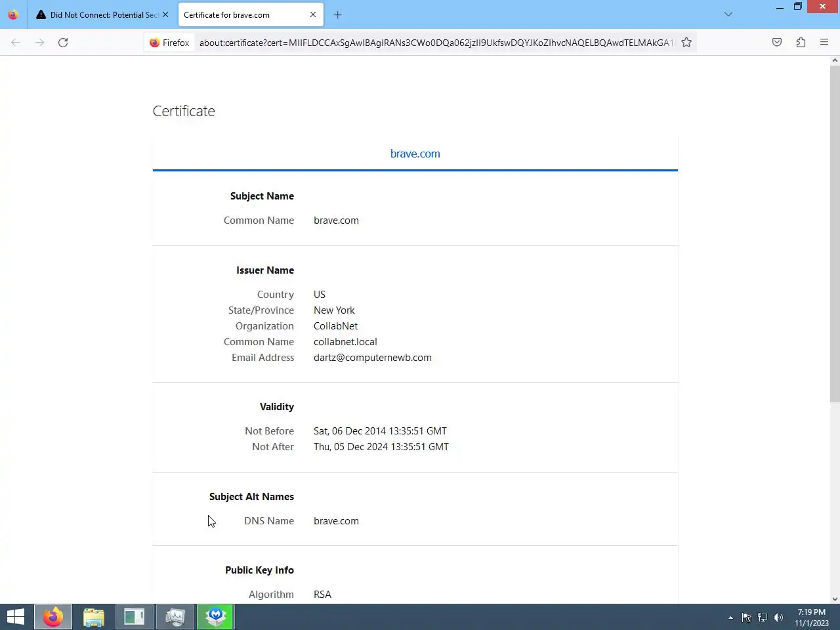Open the network tray icon
The image size is (840, 630).
(x=763, y=618)
